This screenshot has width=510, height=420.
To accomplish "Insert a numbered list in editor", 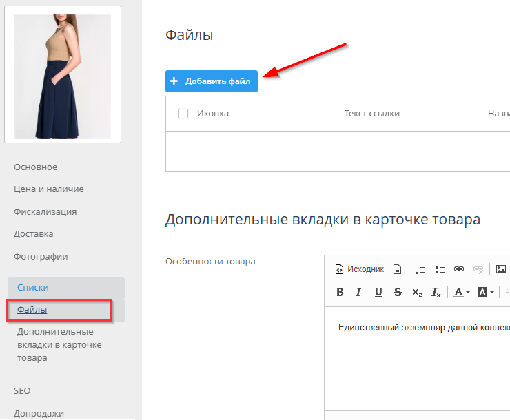I will tap(421, 269).
